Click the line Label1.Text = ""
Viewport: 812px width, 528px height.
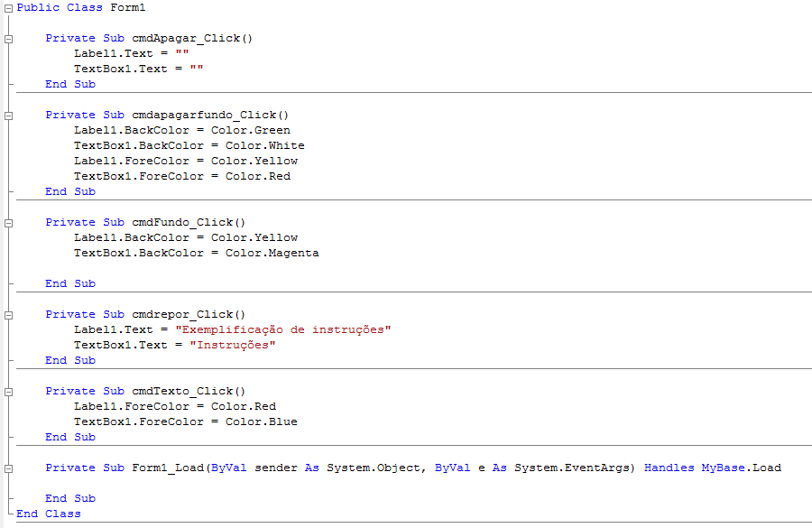pos(132,53)
